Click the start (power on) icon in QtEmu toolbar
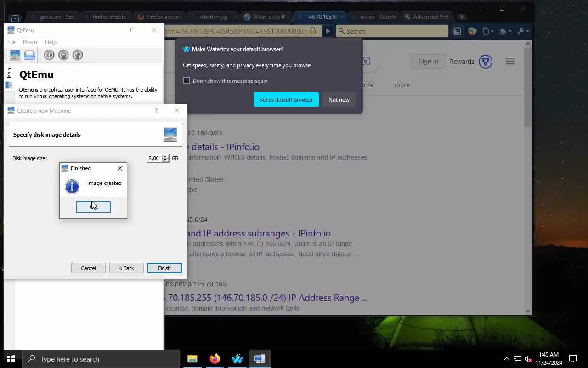The height and width of the screenshot is (368, 588). 49,55
